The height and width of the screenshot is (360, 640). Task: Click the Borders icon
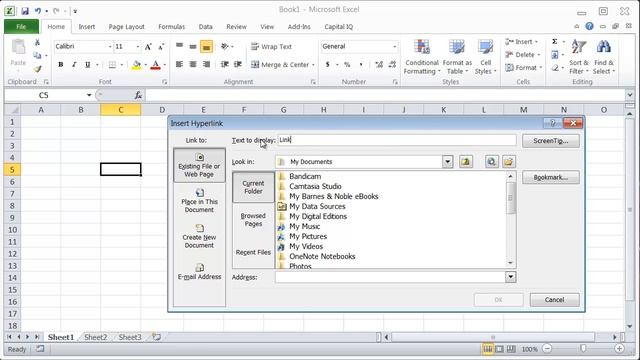pos(112,64)
